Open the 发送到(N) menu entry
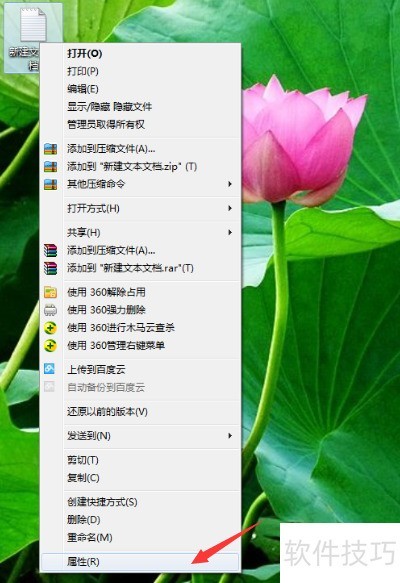Image resolution: width=400 pixels, height=583 pixels. click(140, 436)
